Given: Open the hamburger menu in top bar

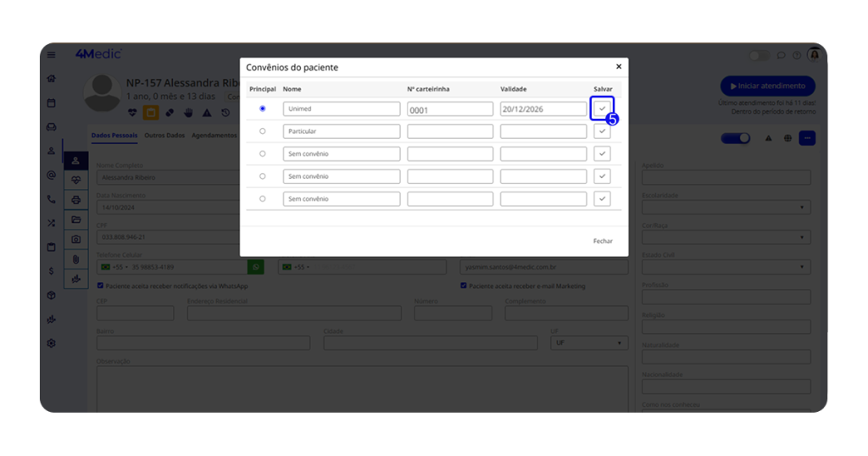Looking at the screenshot, I should [x=52, y=55].
